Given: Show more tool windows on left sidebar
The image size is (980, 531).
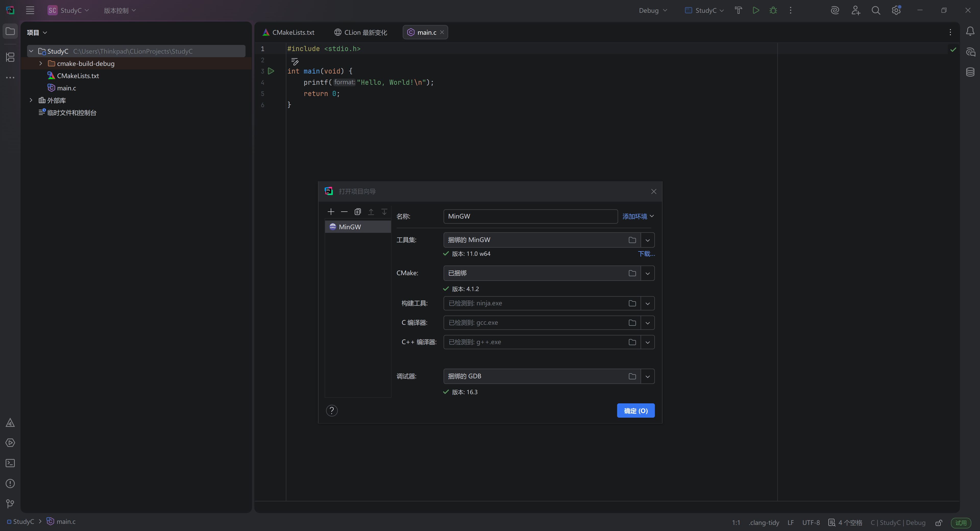Looking at the screenshot, I should point(10,78).
